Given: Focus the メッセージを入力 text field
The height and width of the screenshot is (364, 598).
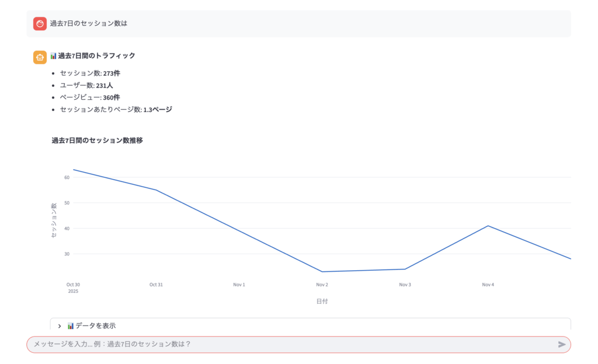Looking at the screenshot, I should pos(292,344).
